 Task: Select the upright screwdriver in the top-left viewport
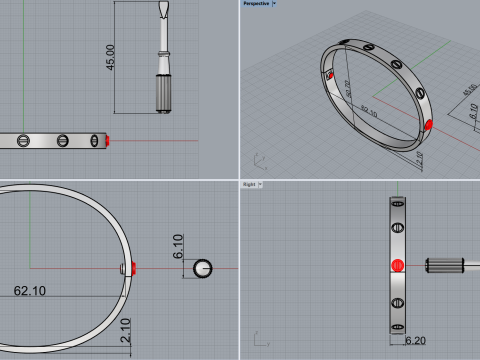pos(164,57)
